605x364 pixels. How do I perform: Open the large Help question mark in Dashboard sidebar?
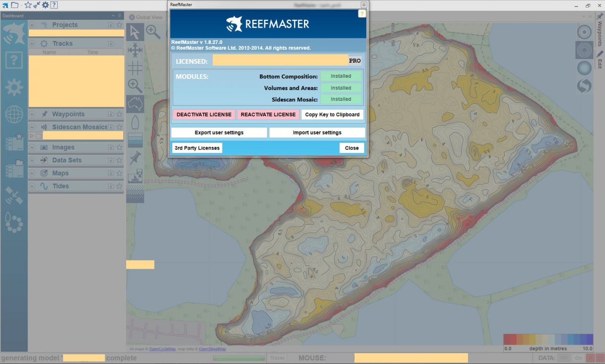tap(14, 60)
